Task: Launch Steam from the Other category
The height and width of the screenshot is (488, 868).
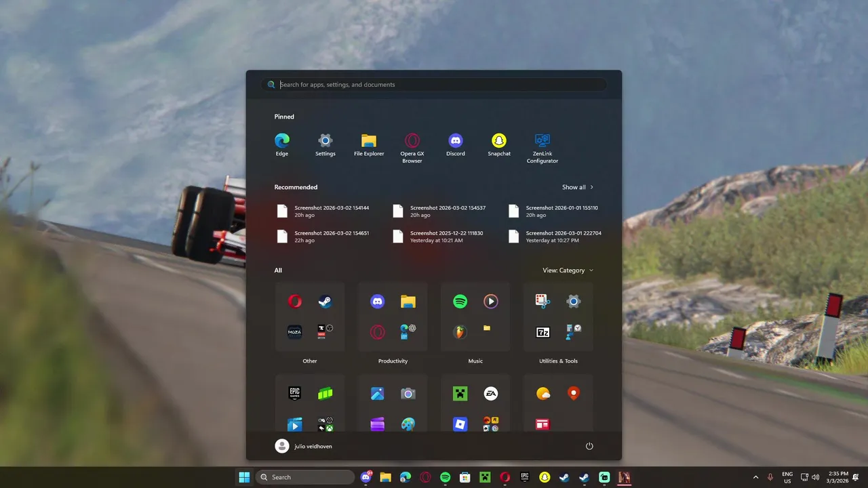Action: 325,302
